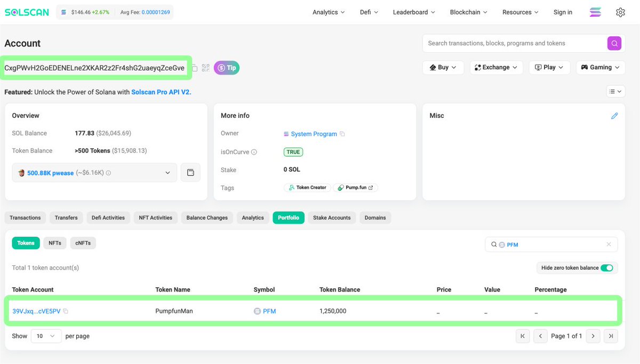Open the list view options menu

pyautogui.click(x=615, y=92)
